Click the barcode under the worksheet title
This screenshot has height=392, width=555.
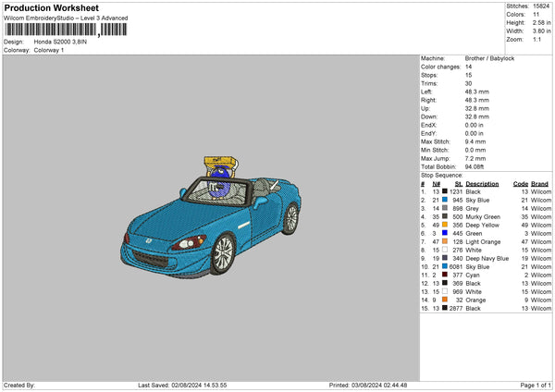pos(66,30)
